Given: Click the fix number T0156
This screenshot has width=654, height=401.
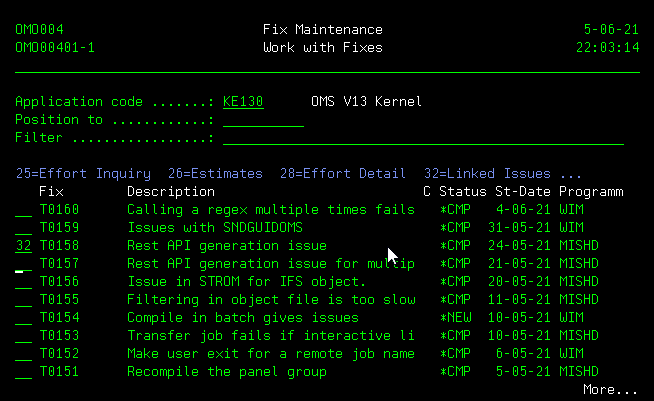Looking at the screenshot, I should tap(59, 282).
